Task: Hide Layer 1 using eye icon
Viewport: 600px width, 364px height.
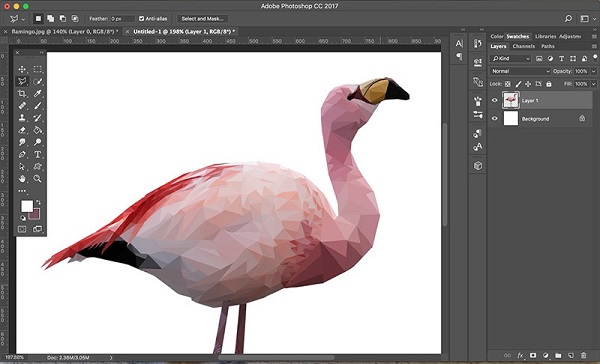Action: (494, 100)
